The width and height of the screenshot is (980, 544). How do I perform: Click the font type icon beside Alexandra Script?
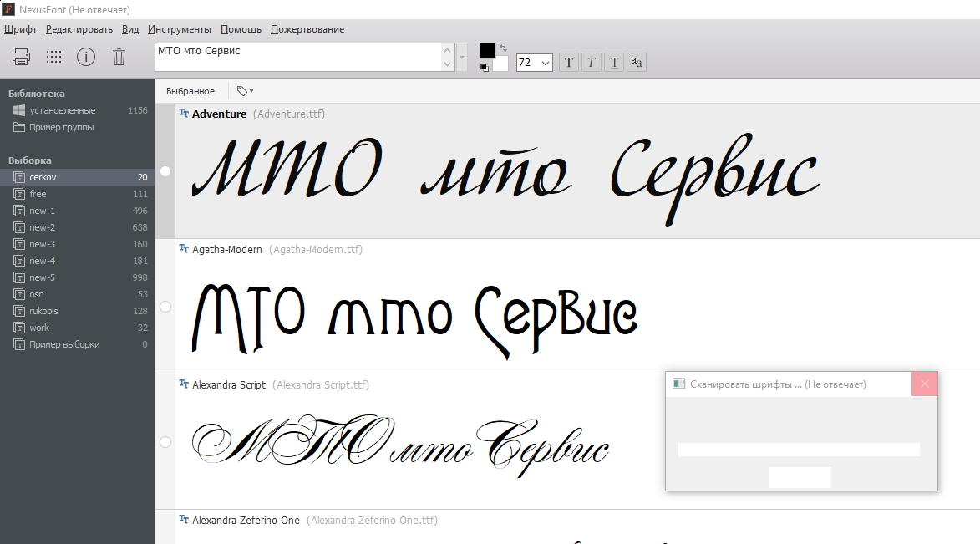point(184,384)
